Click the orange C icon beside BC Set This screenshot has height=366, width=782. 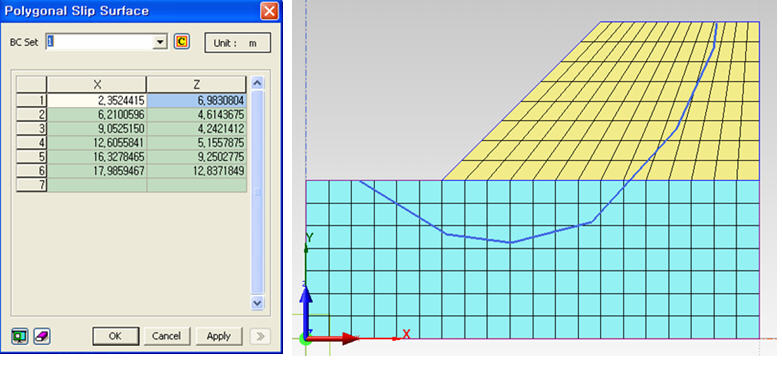[182, 42]
